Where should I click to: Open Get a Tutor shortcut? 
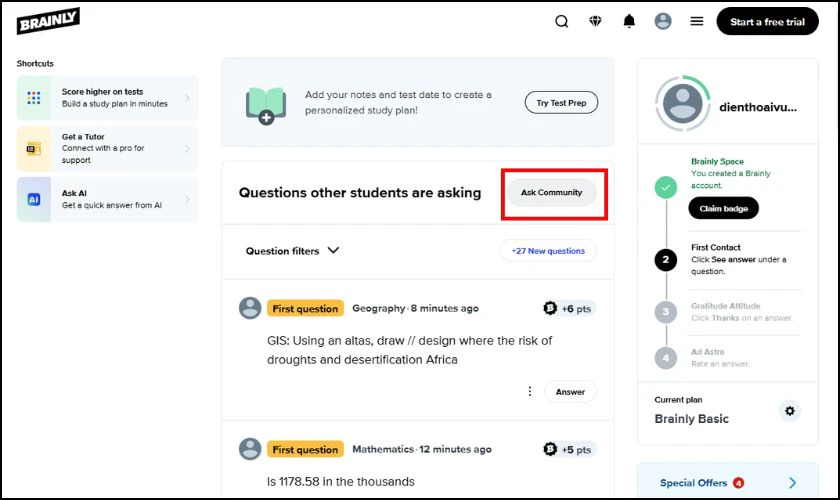(x=108, y=148)
